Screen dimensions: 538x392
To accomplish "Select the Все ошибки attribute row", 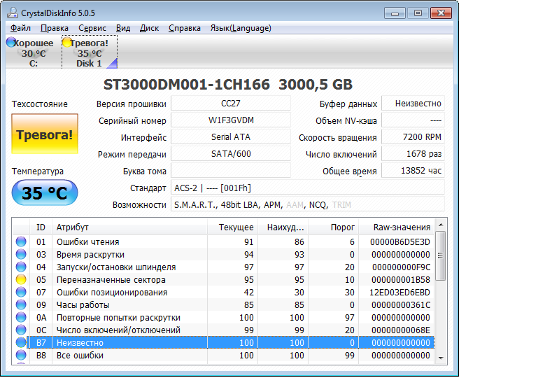I will pos(224,355).
